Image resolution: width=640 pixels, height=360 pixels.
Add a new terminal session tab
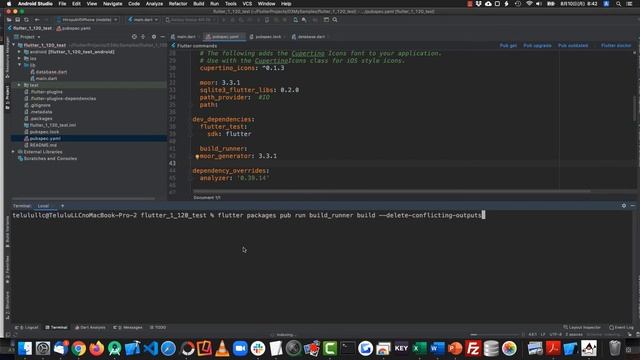pyautogui.click(x=62, y=206)
